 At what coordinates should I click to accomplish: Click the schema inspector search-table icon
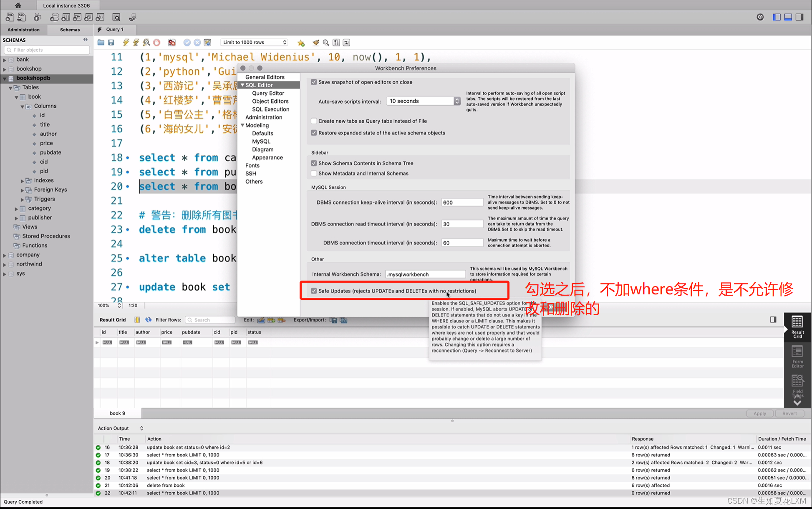pos(116,17)
